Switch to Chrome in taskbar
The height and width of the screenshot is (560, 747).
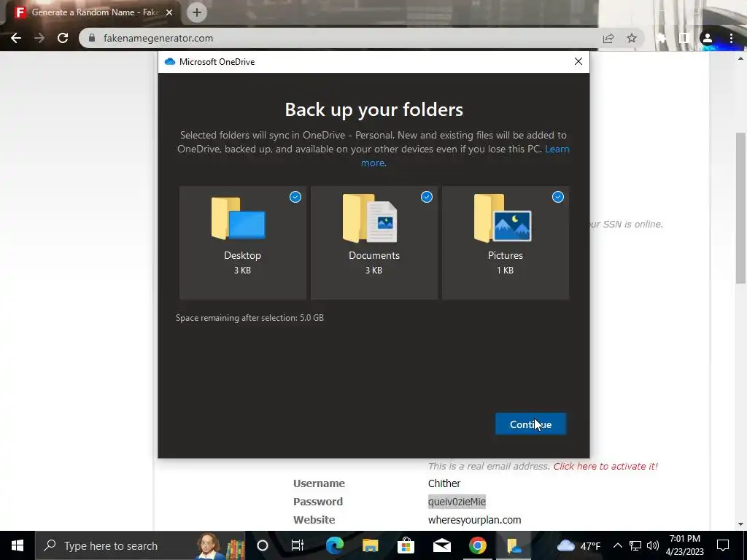477,545
